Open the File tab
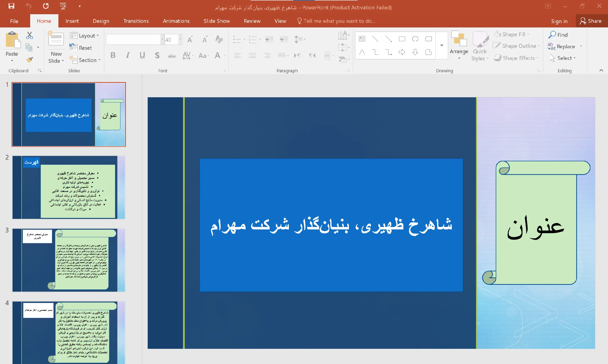The height and width of the screenshot is (364, 608). tap(14, 21)
